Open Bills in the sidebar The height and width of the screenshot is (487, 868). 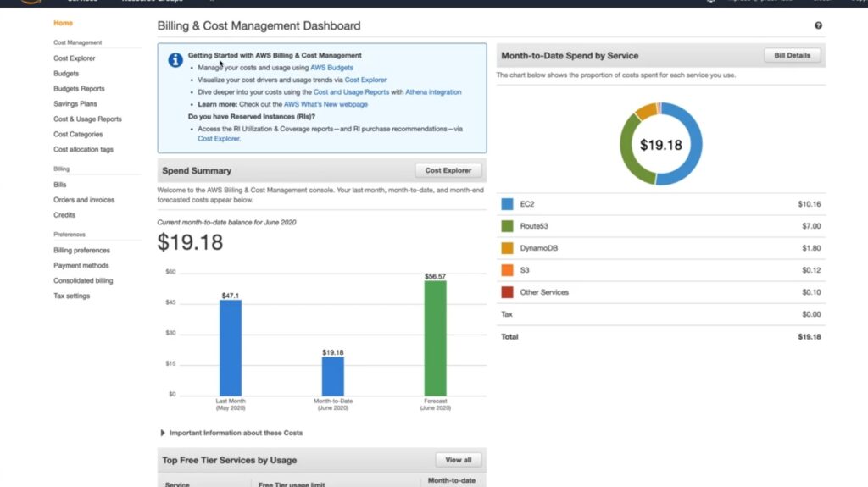pyautogui.click(x=60, y=185)
